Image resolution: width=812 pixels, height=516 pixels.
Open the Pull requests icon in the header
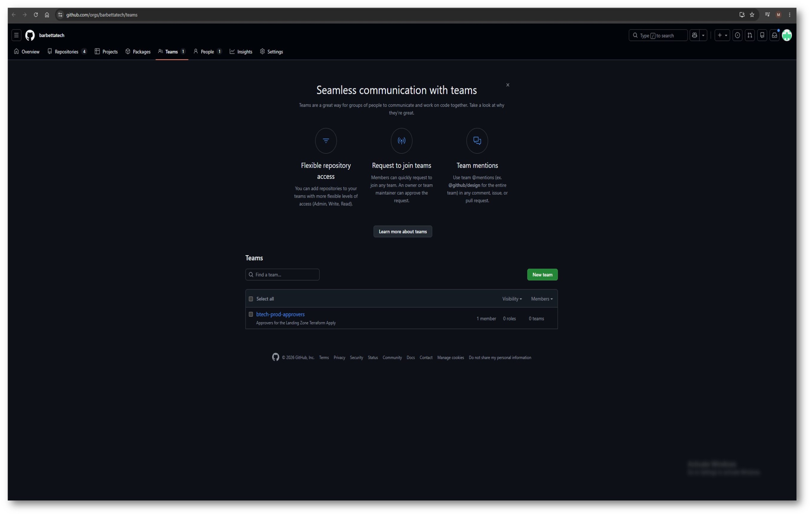tap(750, 35)
